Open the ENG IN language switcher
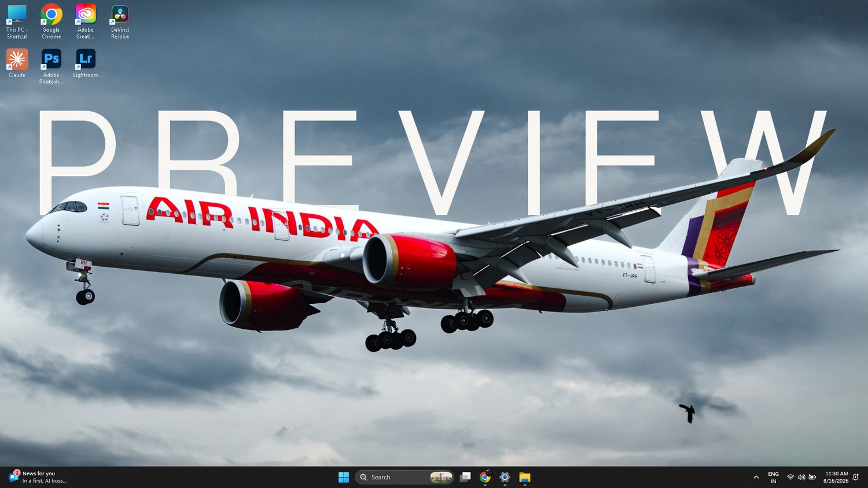Image resolution: width=868 pixels, height=488 pixels. pyautogui.click(x=773, y=478)
